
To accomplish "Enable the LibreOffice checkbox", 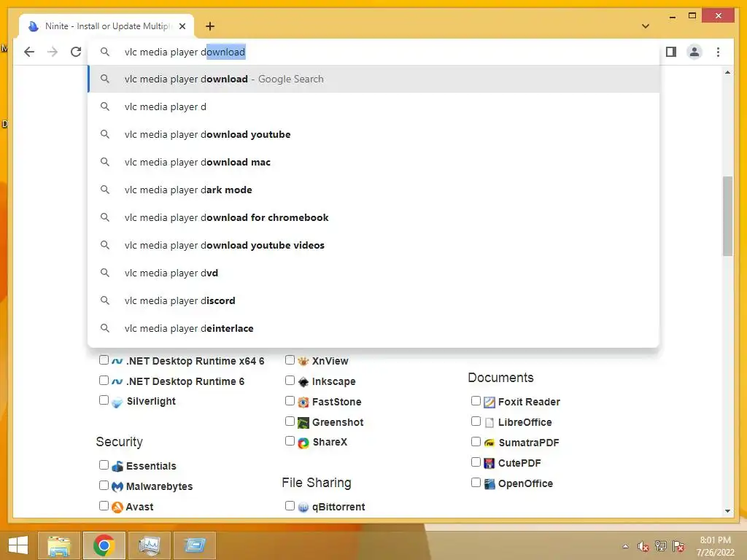I will (476, 421).
